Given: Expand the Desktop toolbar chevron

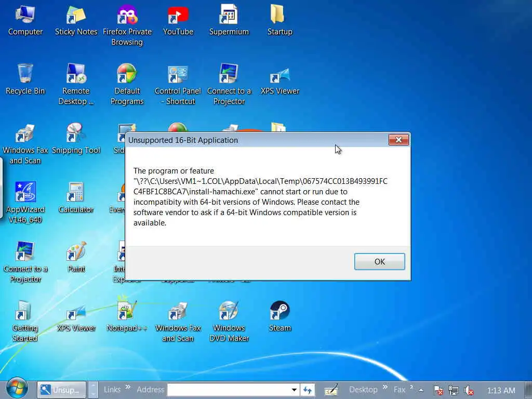Looking at the screenshot, I should pyautogui.click(x=385, y=387).
